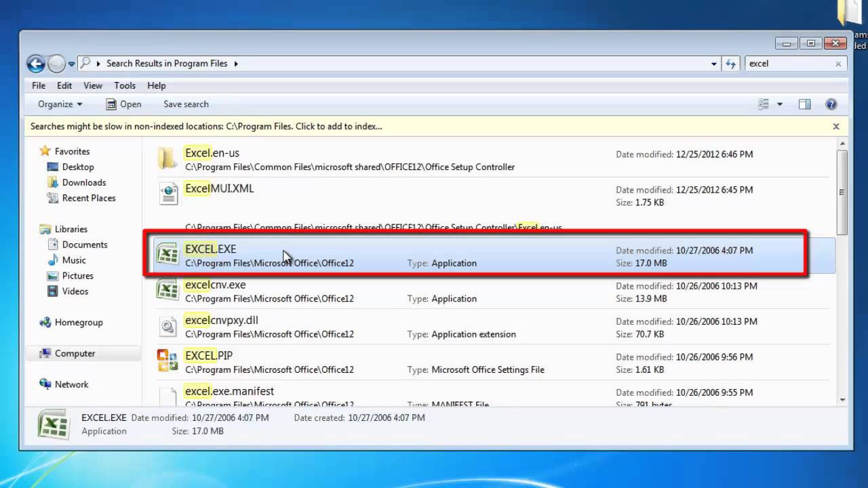The width and height of the screenshot is (868, 488).
Task: Open the View menu
Action: click(x=93, y=85)
